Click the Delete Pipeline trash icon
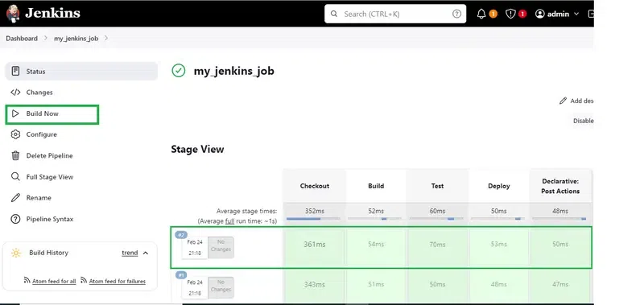This screenshot has width=644, height=305. tap(15, 155)
